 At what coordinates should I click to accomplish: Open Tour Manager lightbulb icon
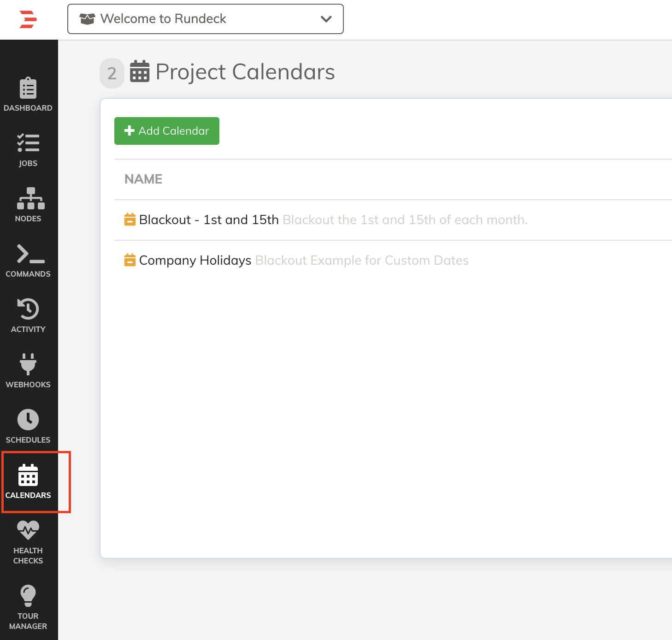click(x=28, y=595)
